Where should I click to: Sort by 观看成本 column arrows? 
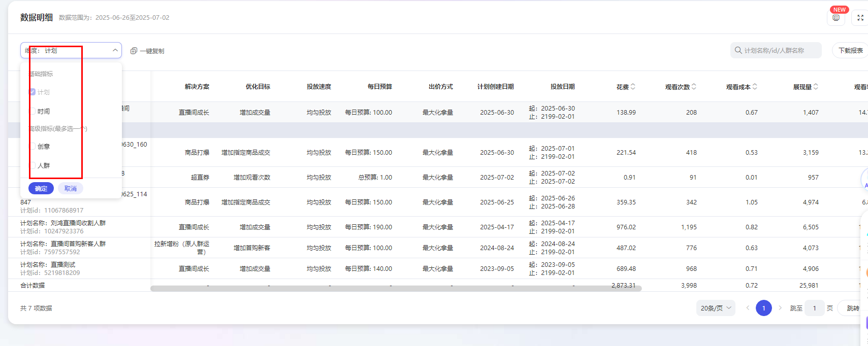point(755,87)
